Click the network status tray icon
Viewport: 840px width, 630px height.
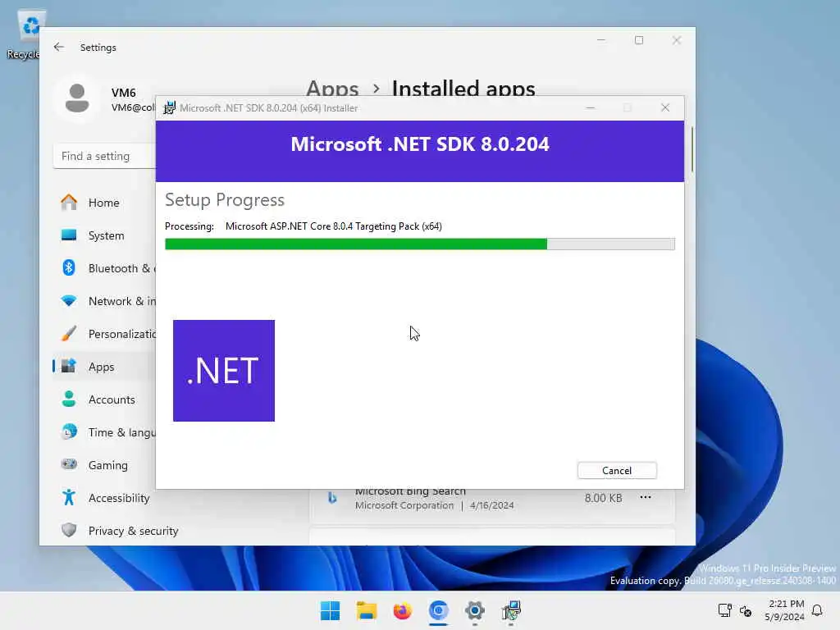pos(724,610)
